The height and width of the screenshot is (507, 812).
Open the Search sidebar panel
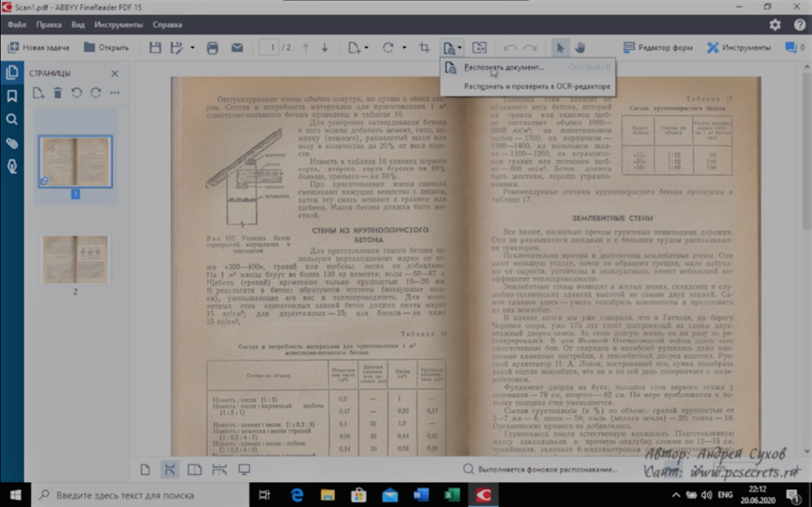click(12, 120)
